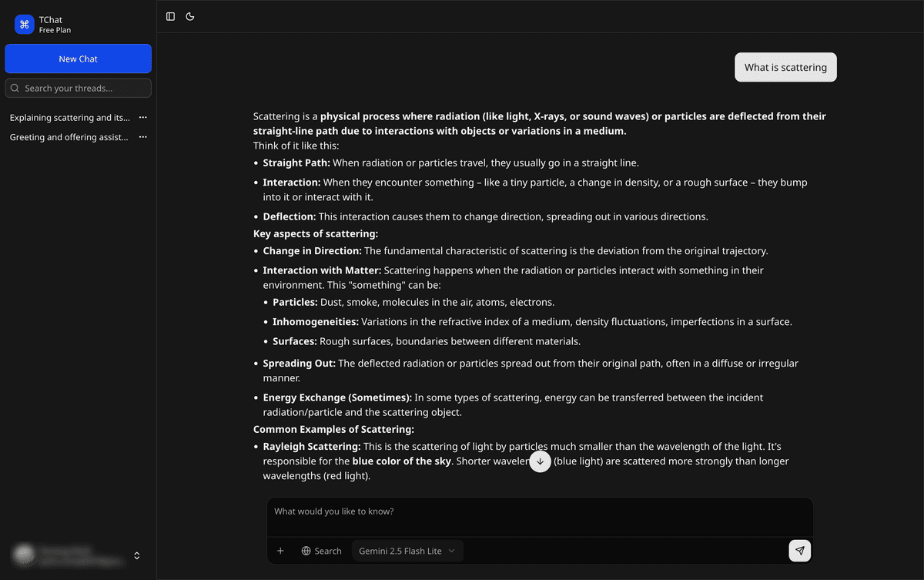Focus the 'What would you like to know?' input
This screenshot has height=580, width=924.
click(x=539, y=511)
